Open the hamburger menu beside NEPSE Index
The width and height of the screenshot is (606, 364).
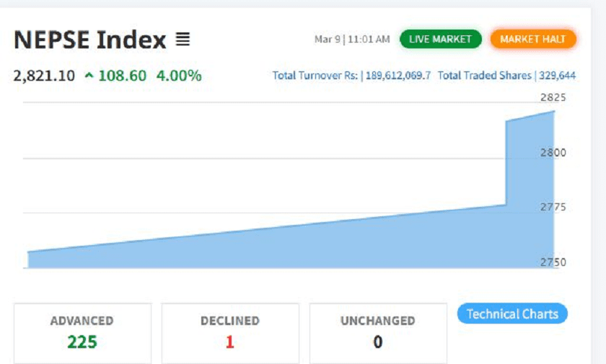pos(183,39)
